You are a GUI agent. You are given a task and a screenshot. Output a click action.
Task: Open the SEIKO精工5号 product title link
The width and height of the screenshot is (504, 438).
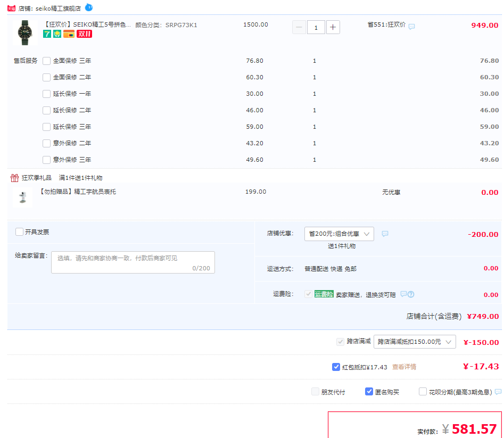click(87, 24)
